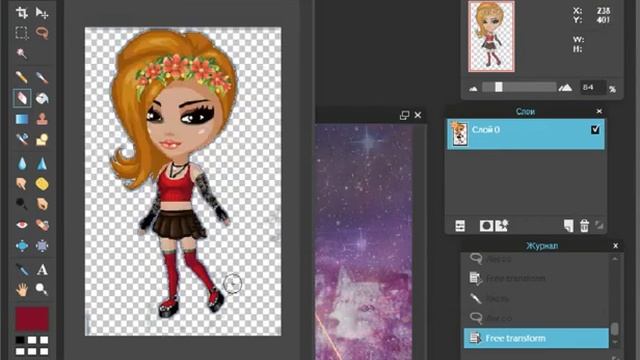Viewport: 640px width, 360px height.
Task: Select the Type text tool
Action: pos(42,270)
